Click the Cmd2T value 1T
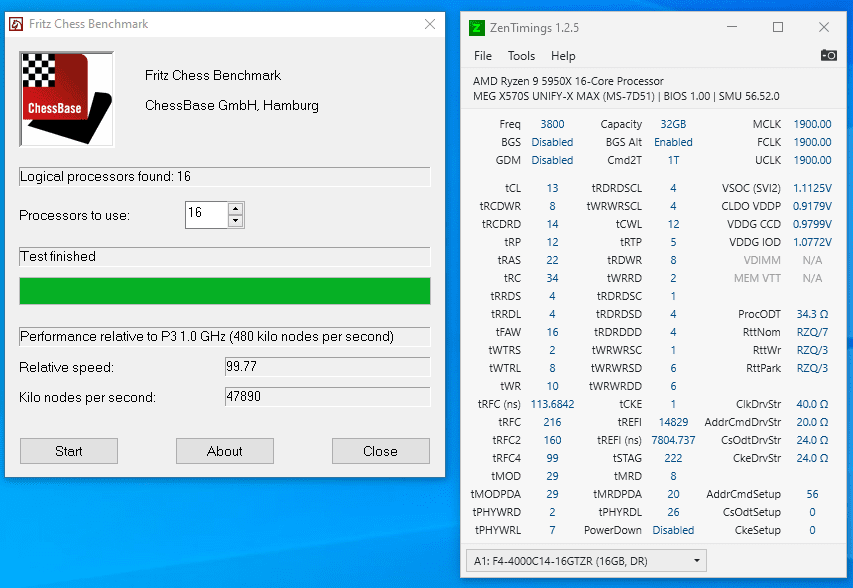This screenshot has height=588, width=853. 673,160
